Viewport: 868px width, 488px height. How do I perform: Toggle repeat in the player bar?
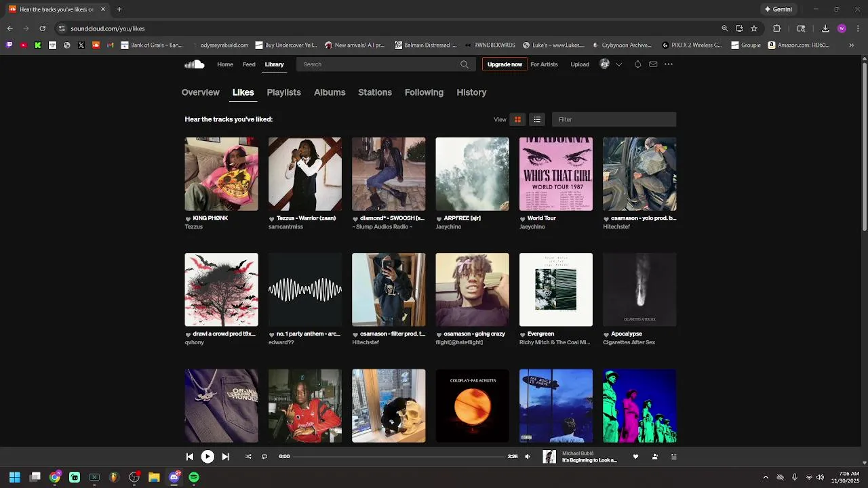tap(264, 457)
